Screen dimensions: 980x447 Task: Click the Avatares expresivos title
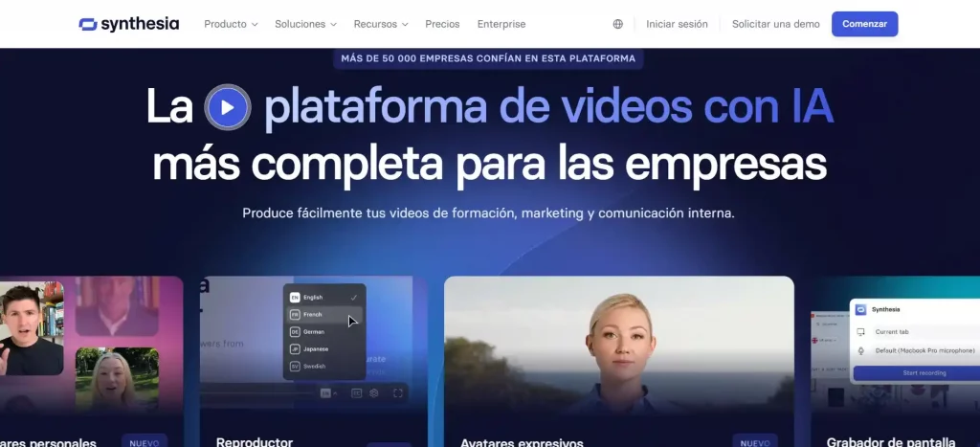[522, 442]
